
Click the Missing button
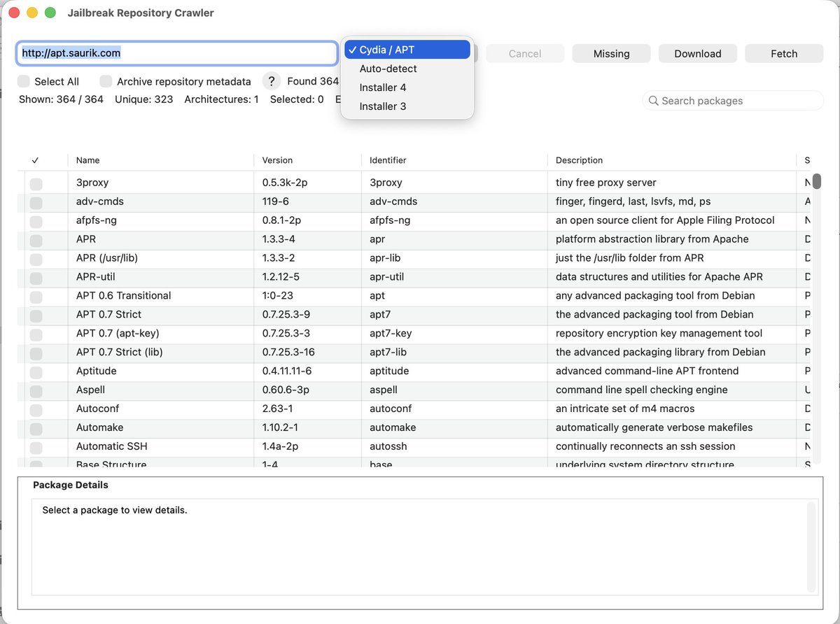612,54
